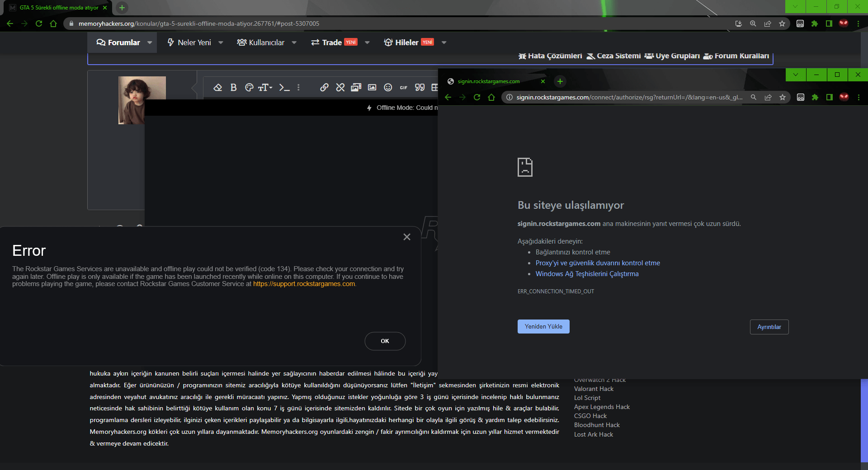Reload the Rockstar sign-in page
Screen dimensions: 868x470
[477, 97]
